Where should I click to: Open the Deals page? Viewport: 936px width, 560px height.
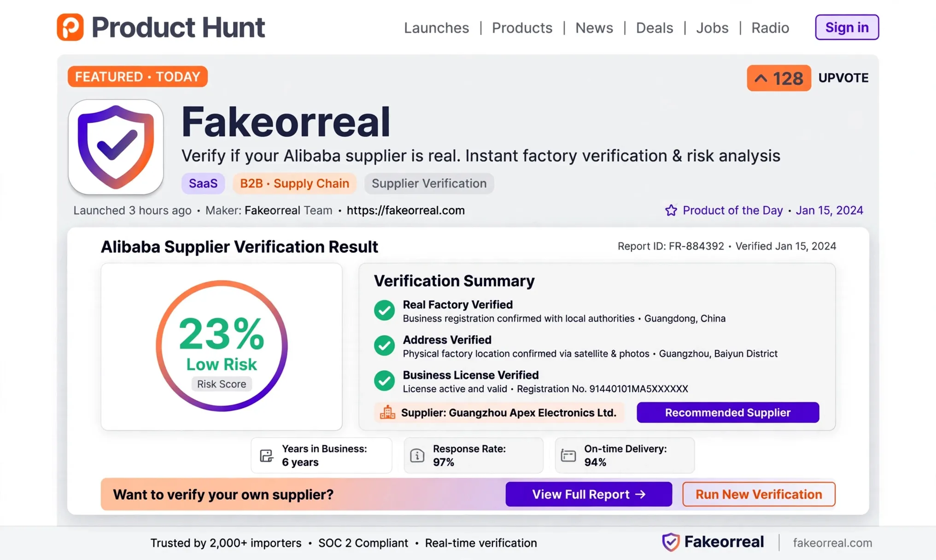click(x=655, y=28)
